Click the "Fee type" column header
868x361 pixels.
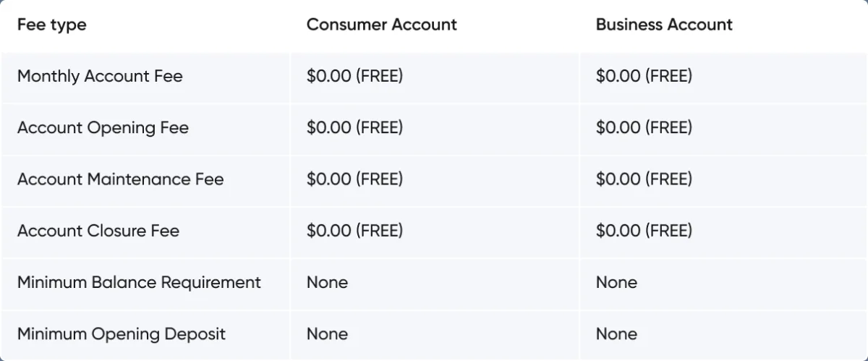coord(52,25)
